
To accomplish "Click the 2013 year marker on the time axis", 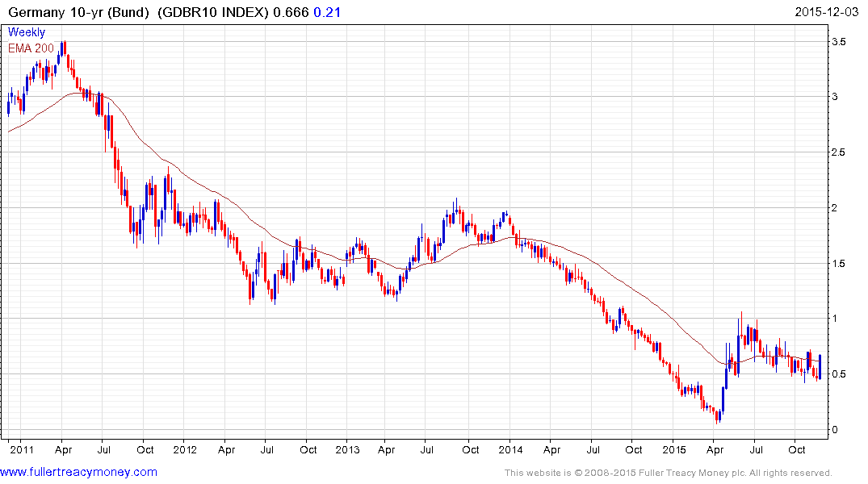I will [347, 449].
